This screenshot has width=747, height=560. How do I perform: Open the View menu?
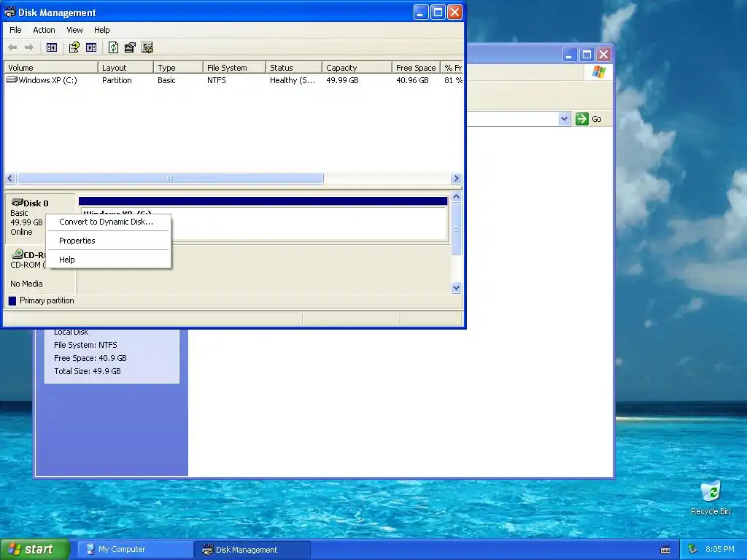74,30
